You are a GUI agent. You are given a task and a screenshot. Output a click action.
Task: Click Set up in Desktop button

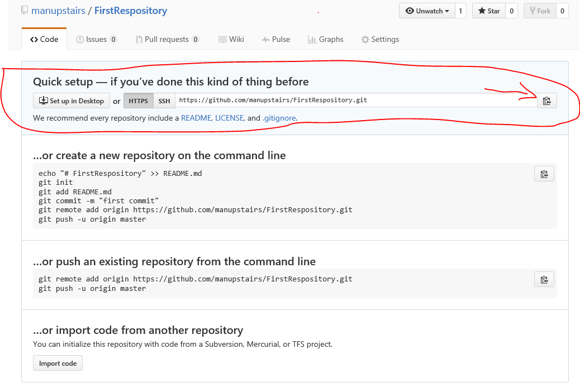(x=72, y=101)
